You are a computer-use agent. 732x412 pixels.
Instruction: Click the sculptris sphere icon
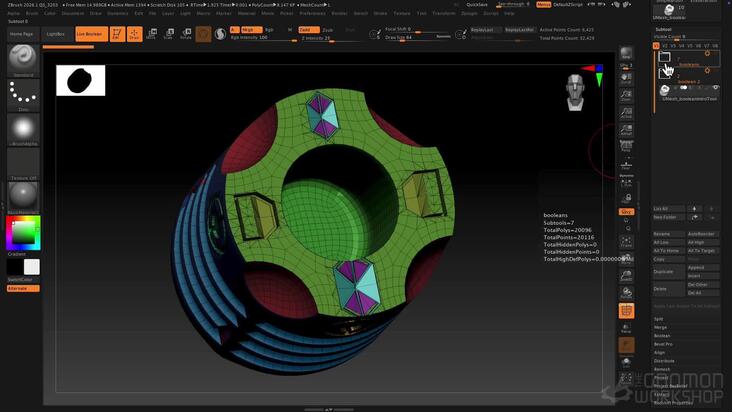(x=220, y=34)
